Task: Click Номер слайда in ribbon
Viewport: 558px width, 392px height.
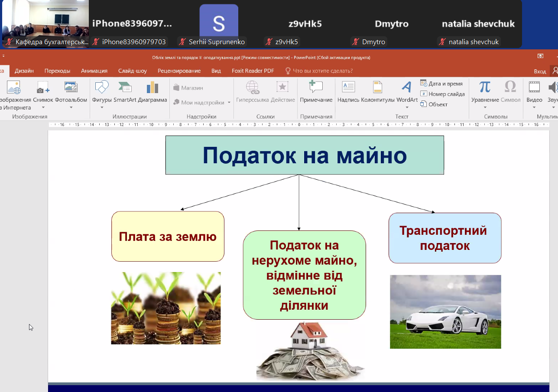Action: [442, 94]
